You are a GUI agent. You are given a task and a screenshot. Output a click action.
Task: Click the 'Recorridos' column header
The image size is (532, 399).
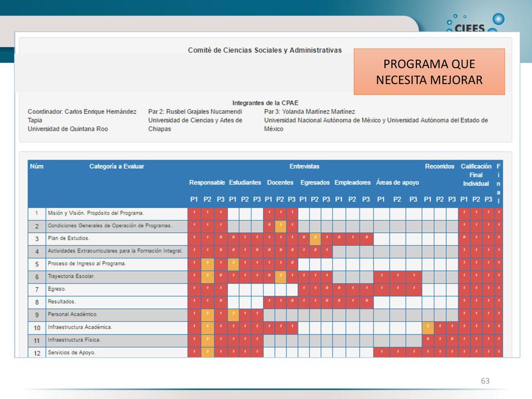tap(440, 166)
